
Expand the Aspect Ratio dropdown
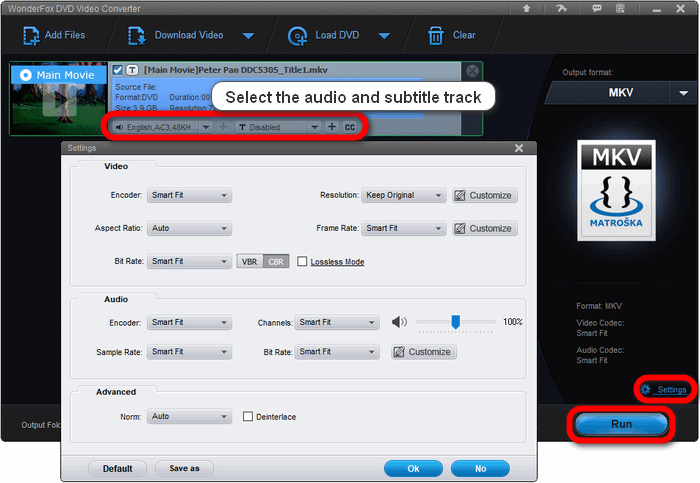(189, 228)
